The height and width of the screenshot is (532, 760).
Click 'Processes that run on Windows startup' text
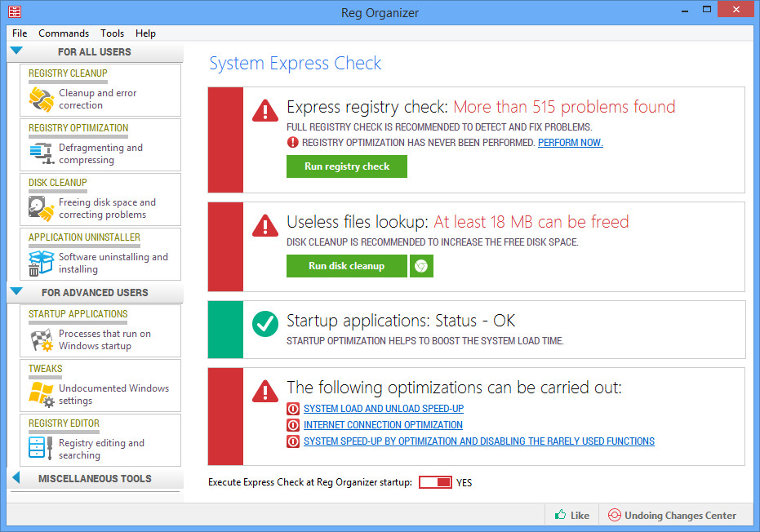104,339
